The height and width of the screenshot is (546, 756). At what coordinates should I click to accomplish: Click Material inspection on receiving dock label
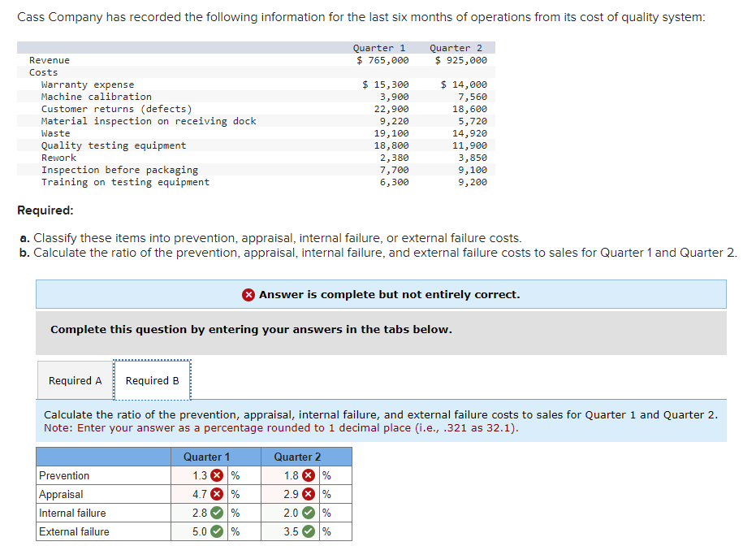tap(149, 121)
